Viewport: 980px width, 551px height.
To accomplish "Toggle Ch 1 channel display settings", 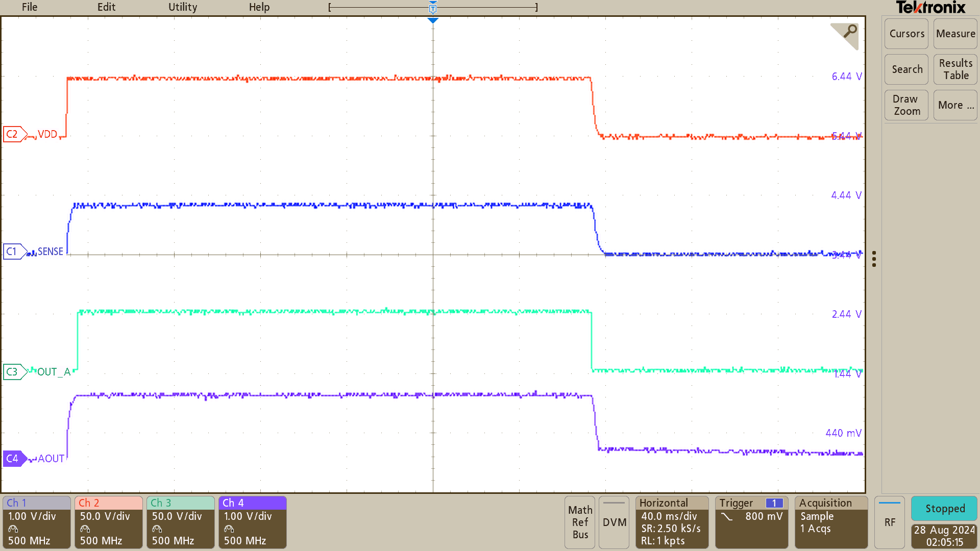I will (x=36, y=522).
